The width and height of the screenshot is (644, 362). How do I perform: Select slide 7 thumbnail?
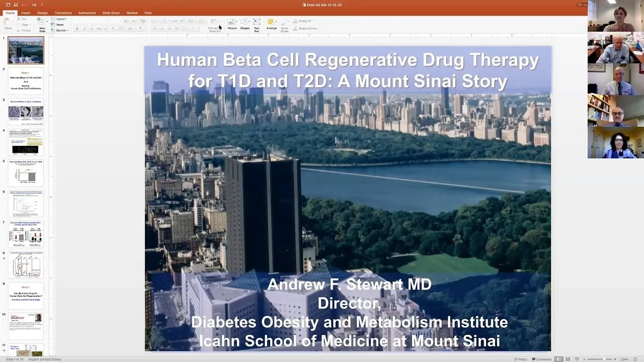[26, 234]
